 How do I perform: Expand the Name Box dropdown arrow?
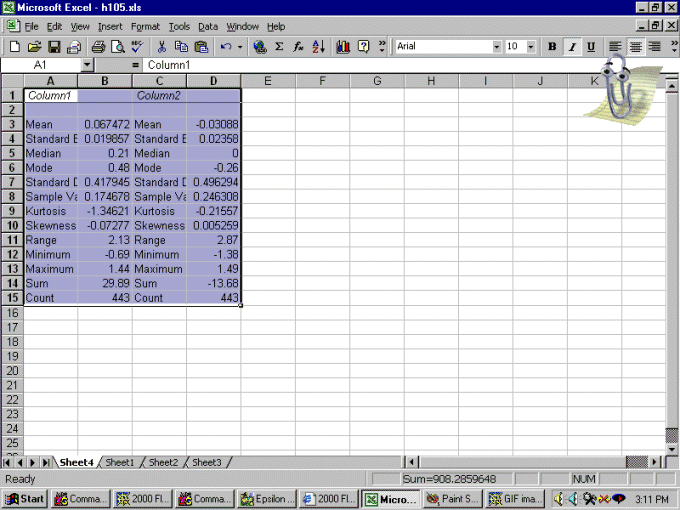87,65
